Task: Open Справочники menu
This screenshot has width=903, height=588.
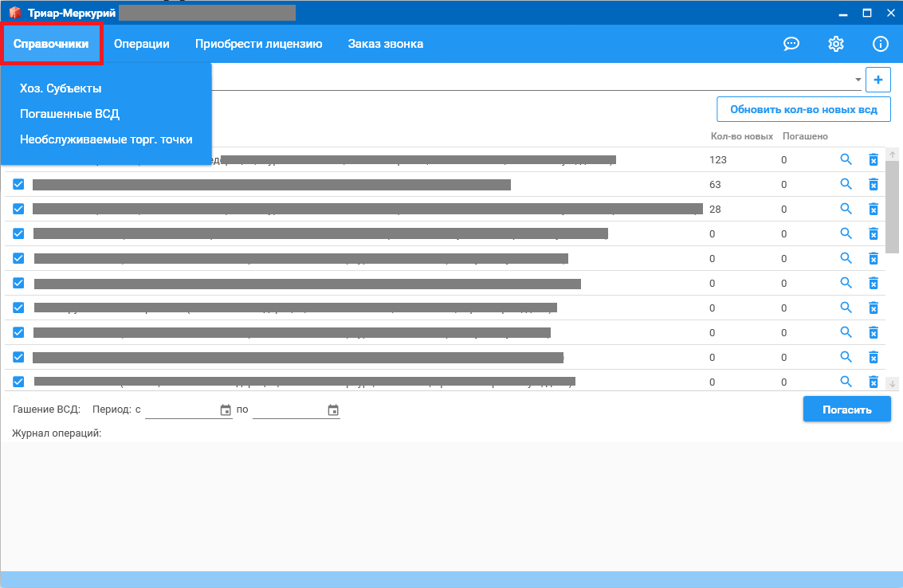Action: pos(51,44)
